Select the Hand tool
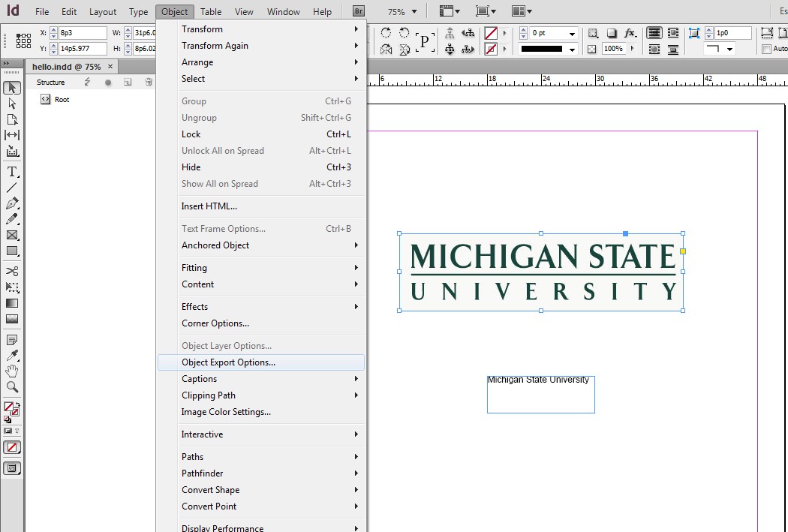 point(12,371)
